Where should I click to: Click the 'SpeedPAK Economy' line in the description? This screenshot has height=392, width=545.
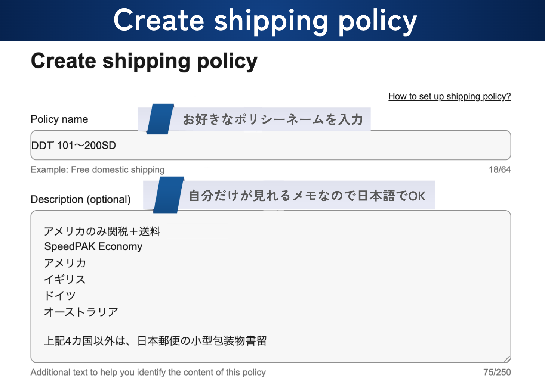[93, 246]
